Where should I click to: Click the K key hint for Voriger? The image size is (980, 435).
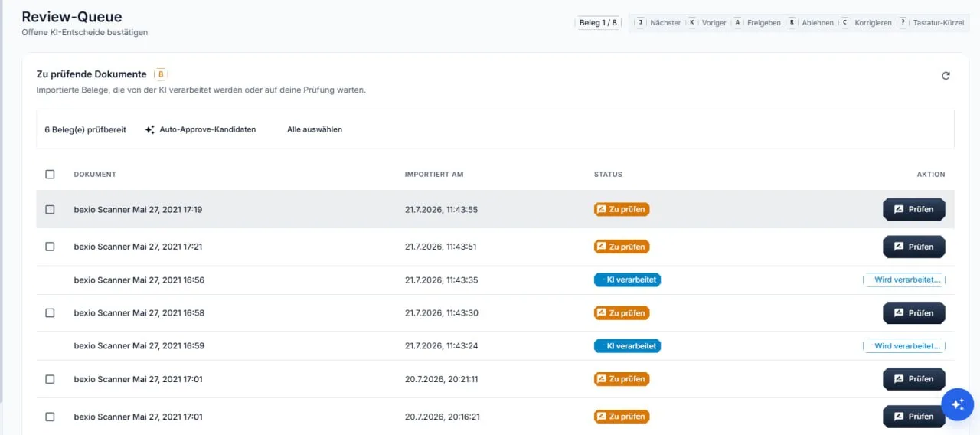click(x=692, y=23)
